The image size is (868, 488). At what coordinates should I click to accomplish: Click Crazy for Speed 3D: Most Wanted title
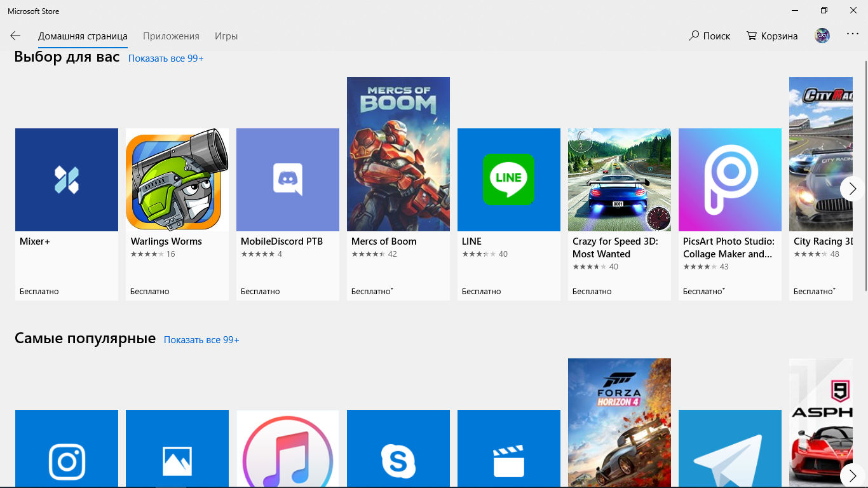pyautogui.click(x=615, y=248)
